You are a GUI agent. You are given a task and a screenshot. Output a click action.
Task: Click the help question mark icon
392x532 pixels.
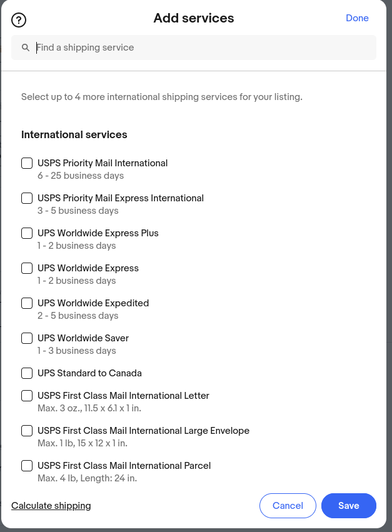point(19,19)
